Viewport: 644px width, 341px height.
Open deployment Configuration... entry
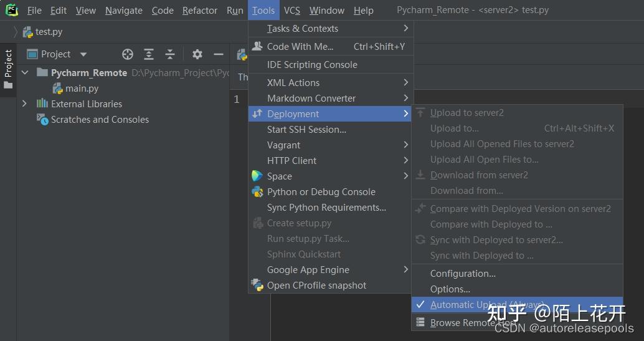(463, 274)
